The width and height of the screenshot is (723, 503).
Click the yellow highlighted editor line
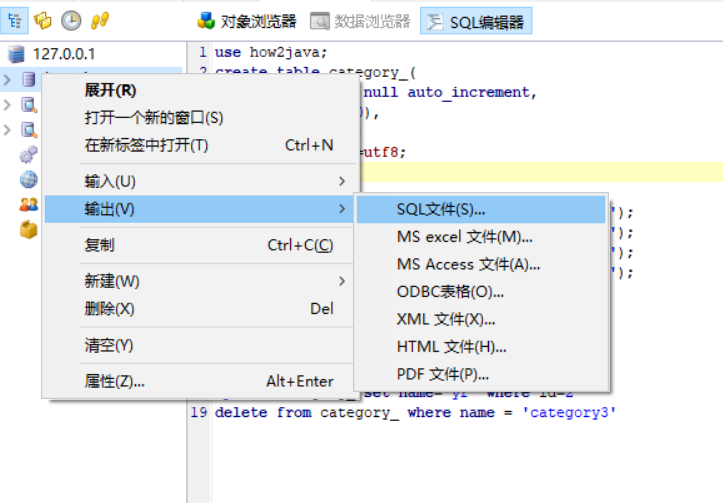[542, 172]
